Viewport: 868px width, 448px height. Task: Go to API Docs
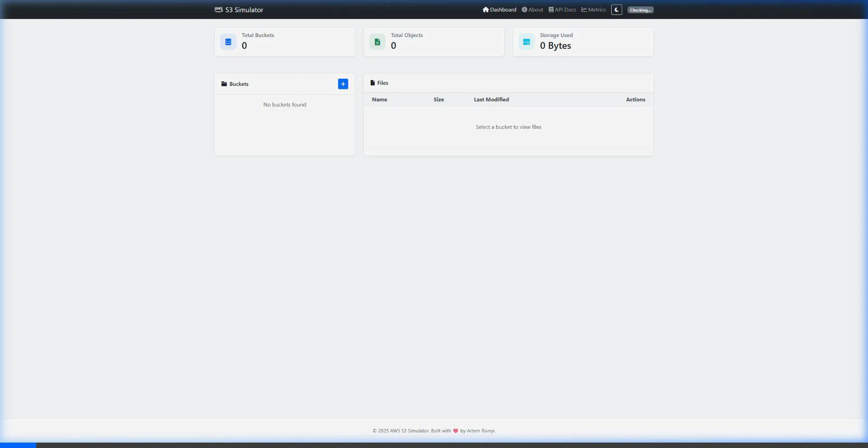coord(562,9)
